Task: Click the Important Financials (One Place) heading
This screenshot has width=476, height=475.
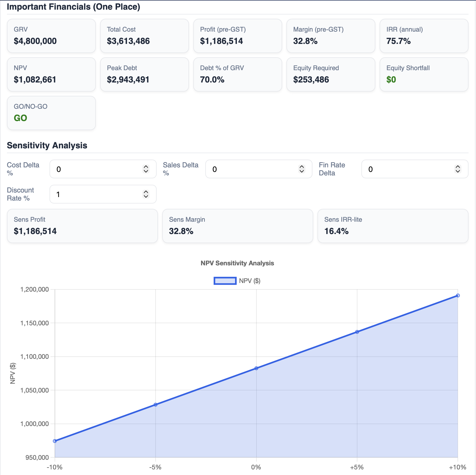Action: click(x=73, y=7)
